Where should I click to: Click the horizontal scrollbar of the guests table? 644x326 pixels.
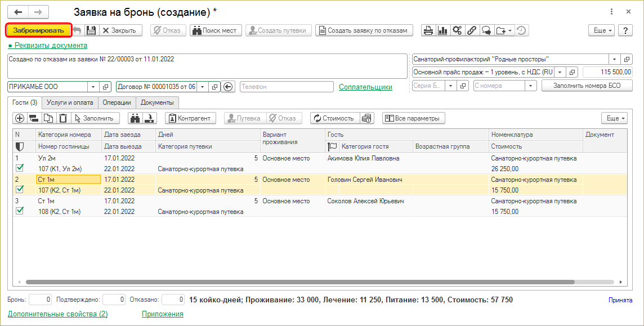point(300,283)
